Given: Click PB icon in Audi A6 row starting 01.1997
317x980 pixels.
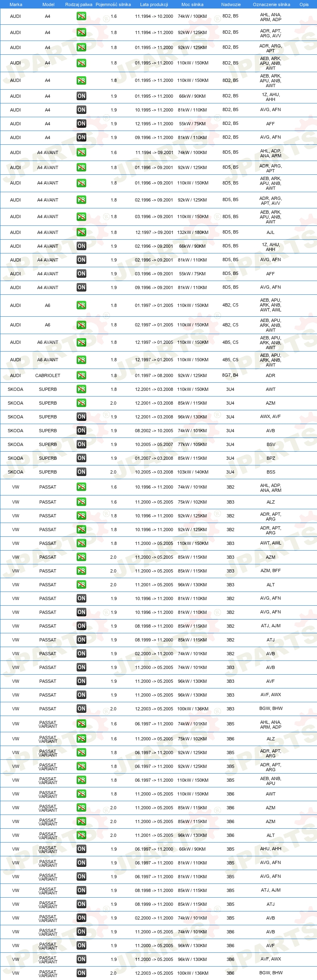Looking at the screenshot, I should (81, 305).
